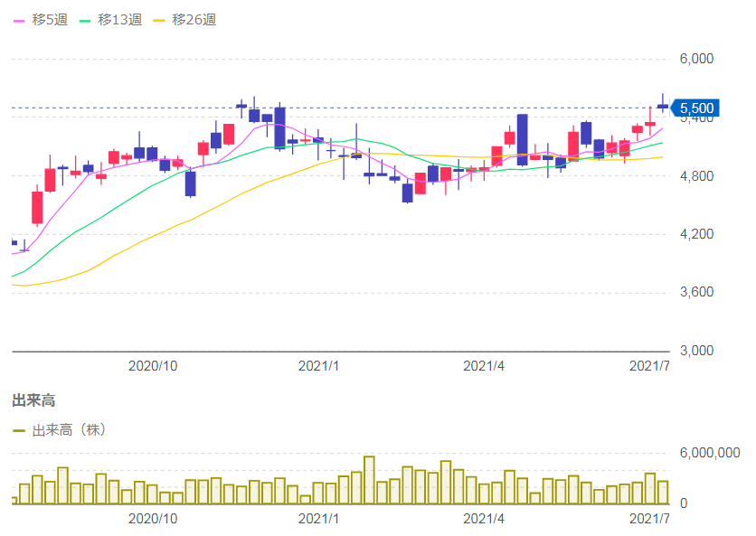
Task: Click the tallest volume bar after 2021/1
Action: 369,480
